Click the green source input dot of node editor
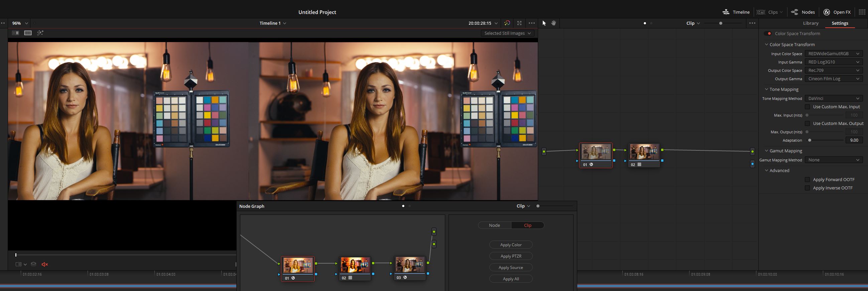The image size is (868, 291). (x=544, y=152)
